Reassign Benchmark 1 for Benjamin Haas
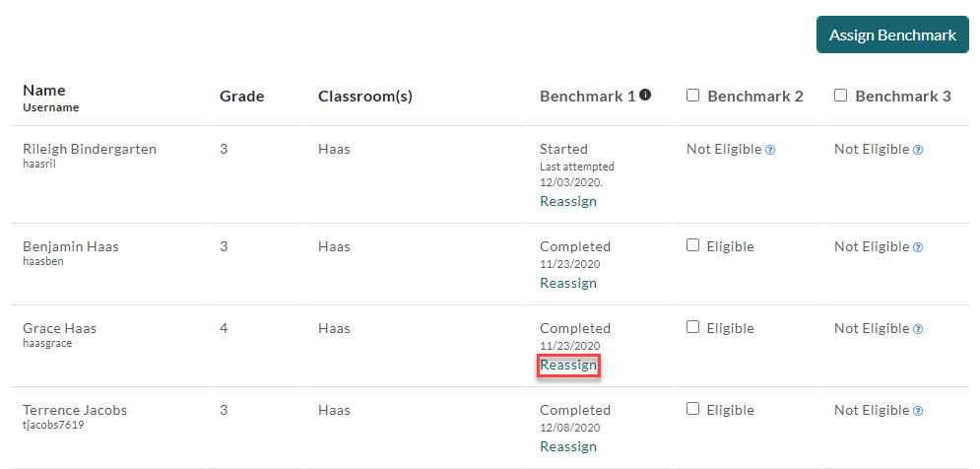Image resolution: width=980 pixels, height=469 pixels. [568, 284]
